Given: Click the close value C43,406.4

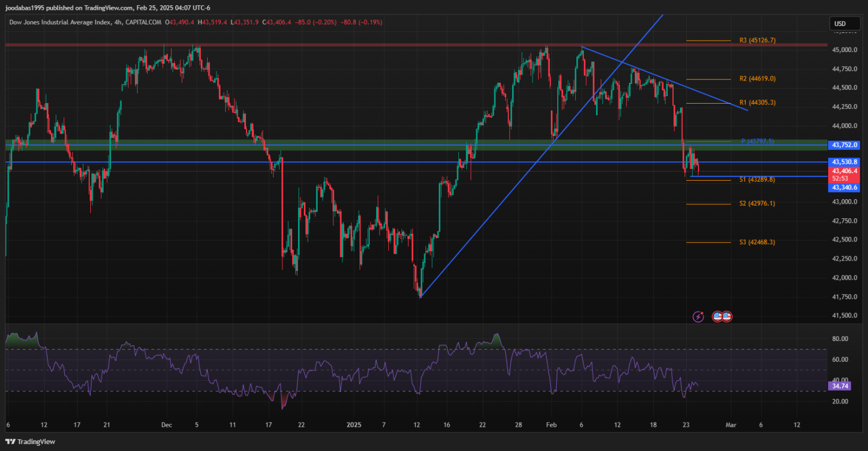Looking at the screenshot, I should tap(277, 22).
